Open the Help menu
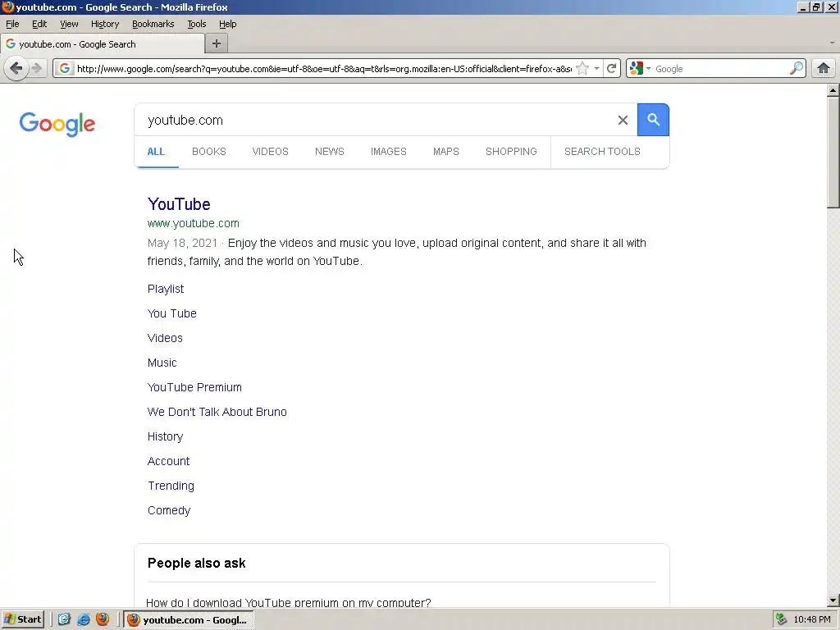Screen dimensions: 840x630 pos(228,24)
